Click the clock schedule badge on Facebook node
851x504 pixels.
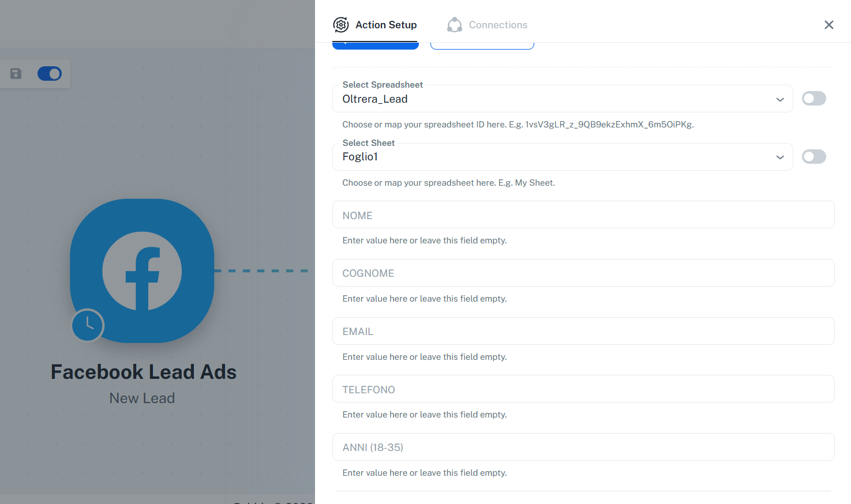88,325
